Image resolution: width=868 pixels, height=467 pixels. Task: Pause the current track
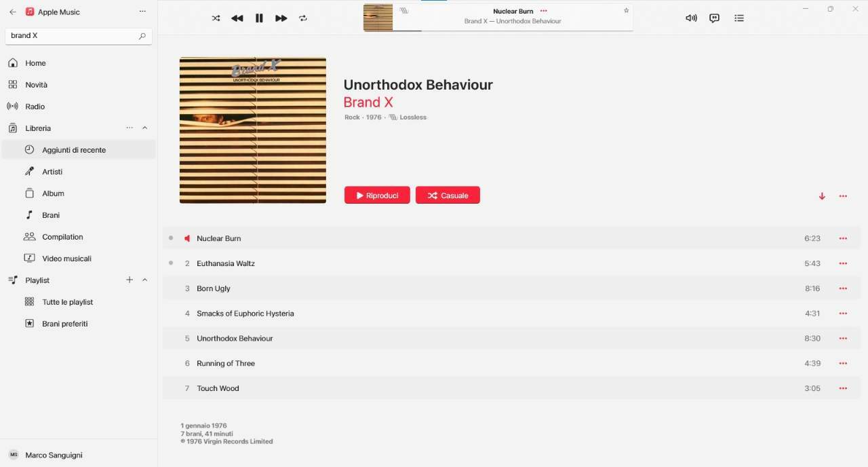tap(259, 18)
